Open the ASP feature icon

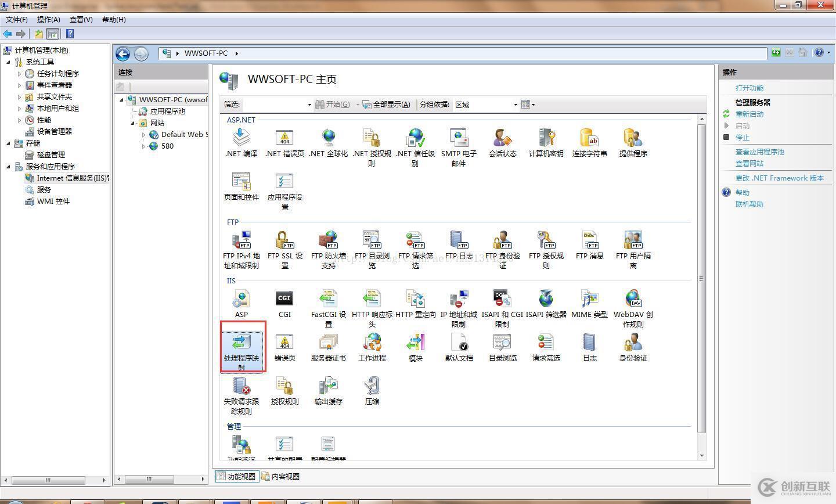click(241, 304)
